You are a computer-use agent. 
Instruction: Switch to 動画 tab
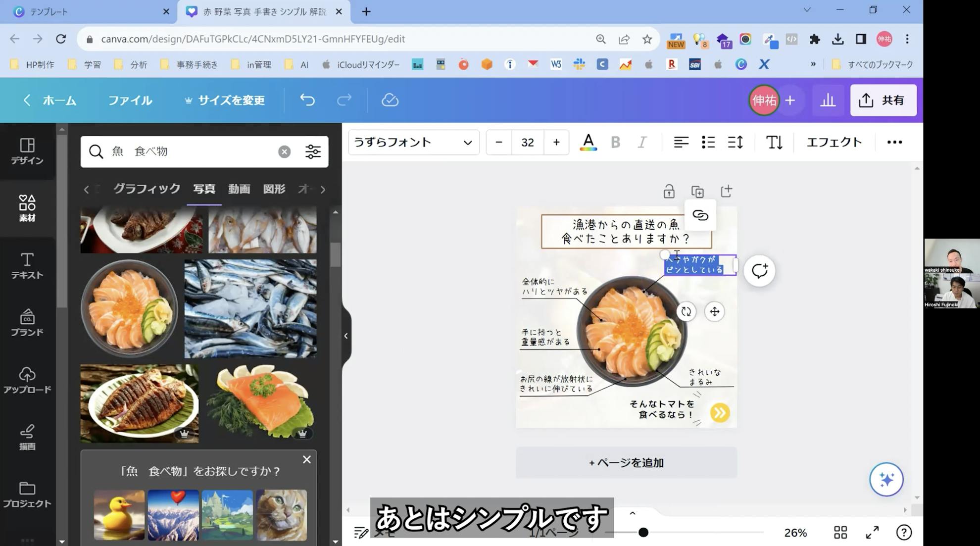point(239,189)
